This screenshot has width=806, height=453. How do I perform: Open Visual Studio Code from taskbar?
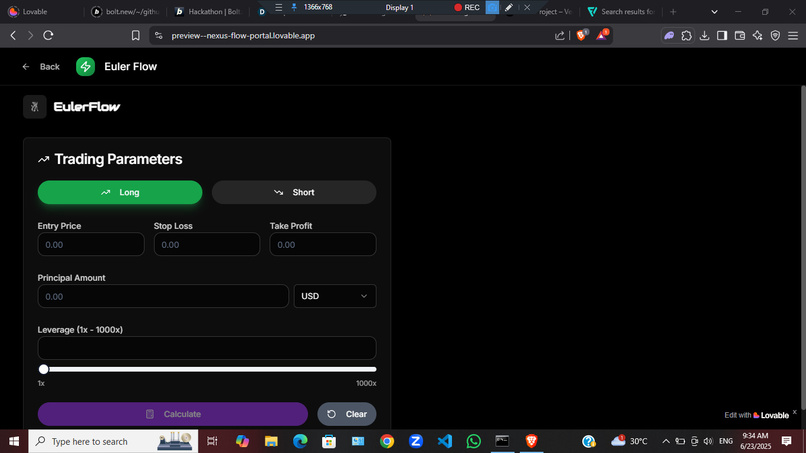pos(445,441)
